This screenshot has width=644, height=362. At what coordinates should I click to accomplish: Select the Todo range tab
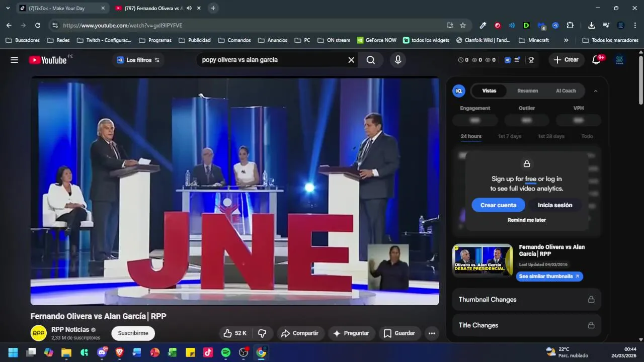587,136
